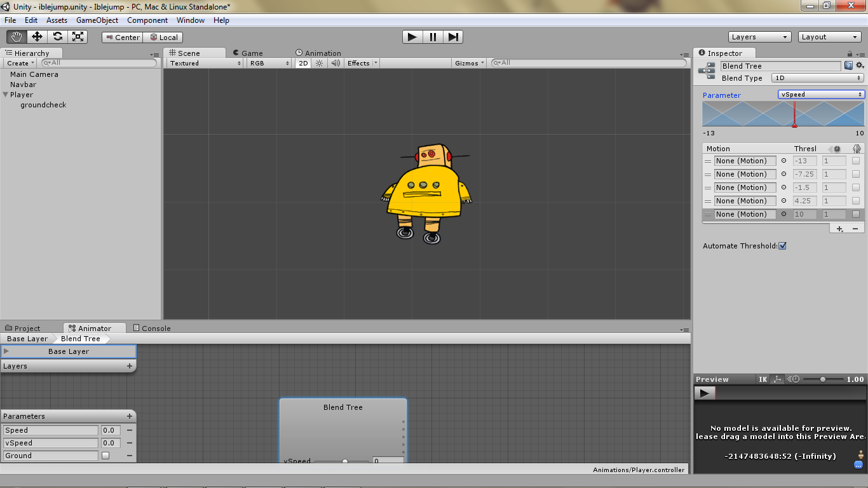
Task: Toggle scene lighting with the sun icon
Action: [x=320, y=63]
